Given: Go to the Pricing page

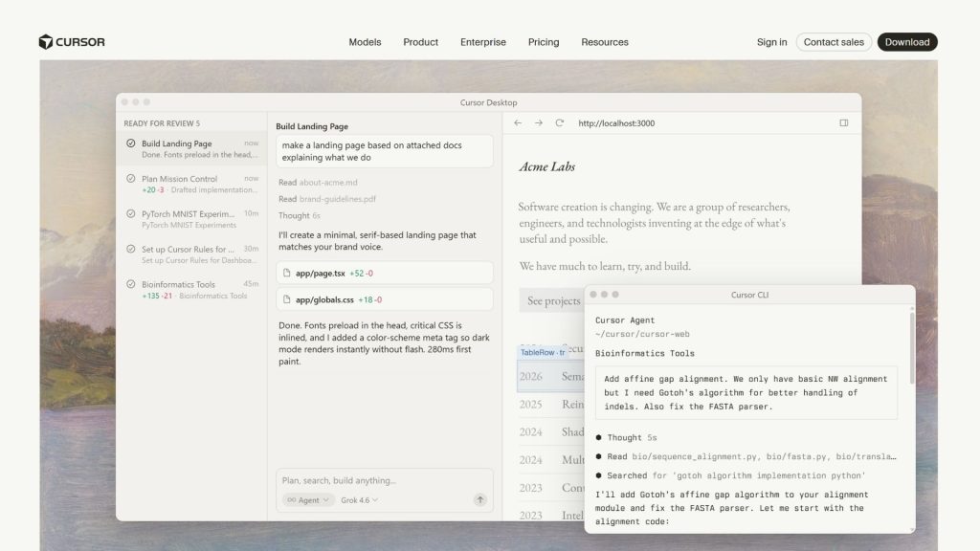Looking at the screenshot, I should point(544,42).
